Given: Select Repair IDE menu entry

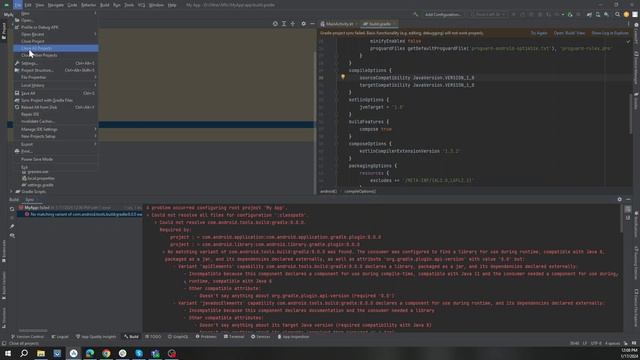Looking at the screenshot, I should click(56, 114).
